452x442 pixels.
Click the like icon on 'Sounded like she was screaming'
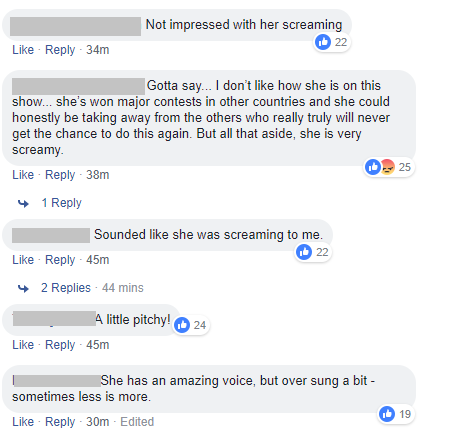tap(304, 252)
